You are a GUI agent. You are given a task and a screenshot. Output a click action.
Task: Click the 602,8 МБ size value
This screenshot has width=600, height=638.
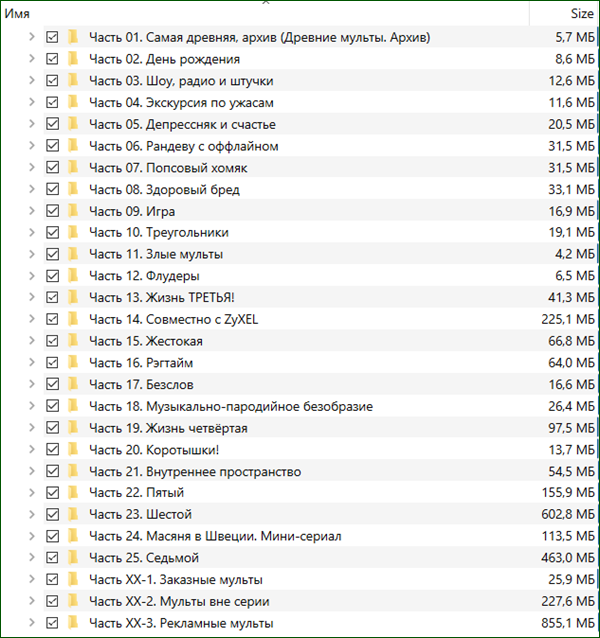point(568,514)
